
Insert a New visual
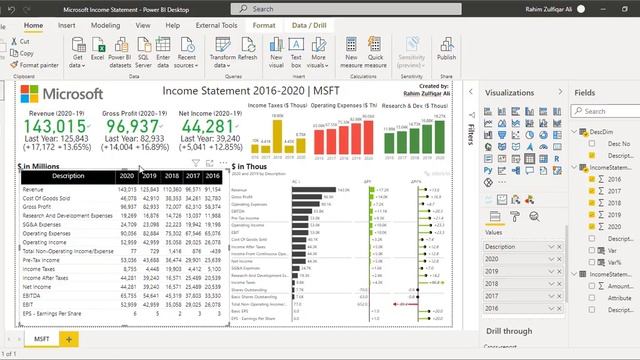click(276, 52)
